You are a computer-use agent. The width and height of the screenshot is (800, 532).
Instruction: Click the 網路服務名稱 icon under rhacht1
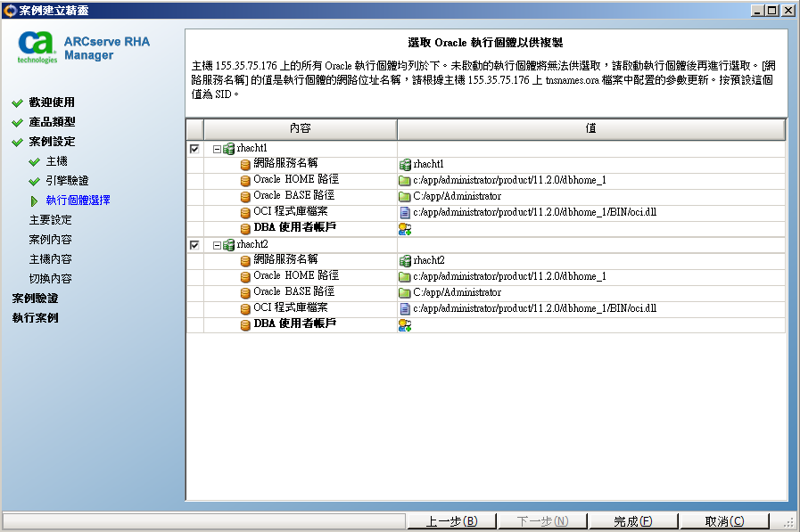245,164
